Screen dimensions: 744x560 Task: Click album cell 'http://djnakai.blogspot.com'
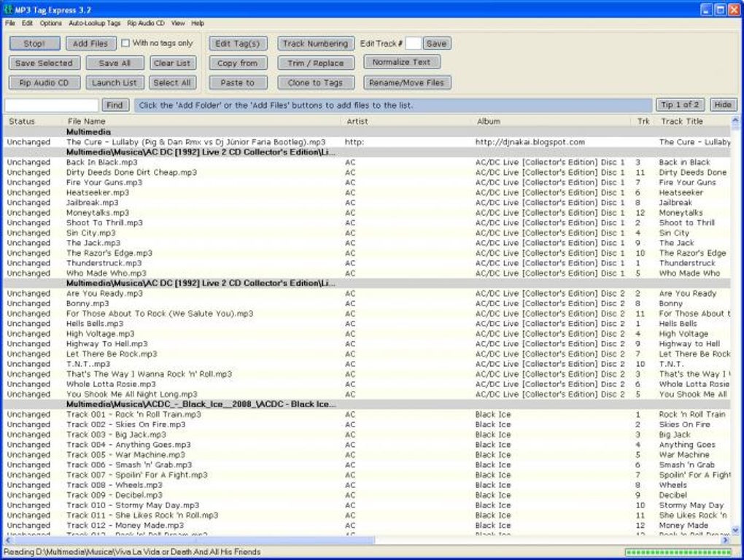pos(530,142)
